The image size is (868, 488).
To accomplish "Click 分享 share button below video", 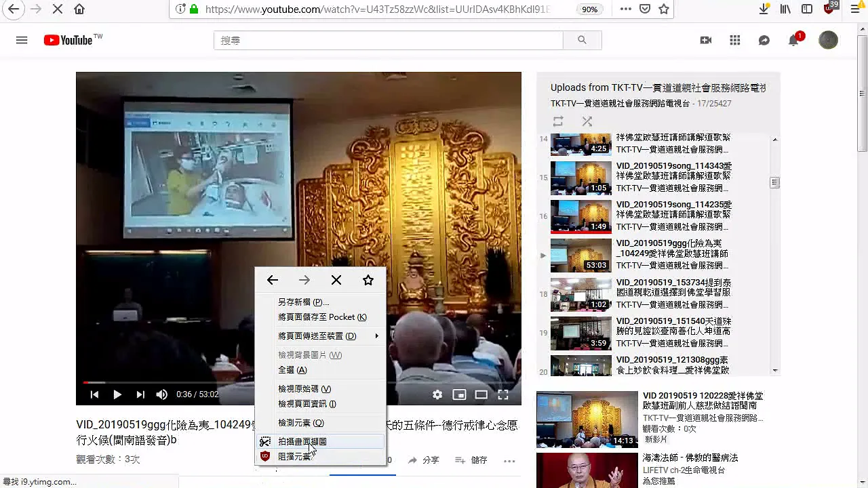I will (x=424, y=460).
